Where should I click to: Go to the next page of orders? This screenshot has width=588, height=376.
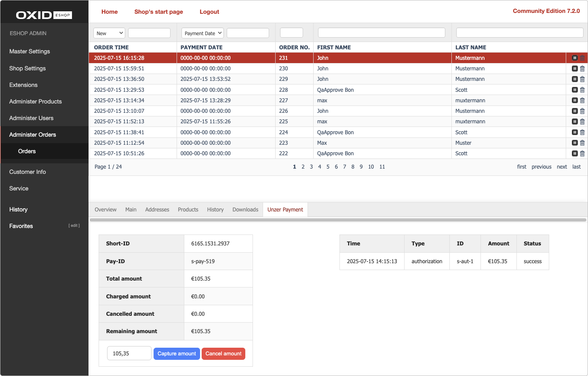(562, 167)
